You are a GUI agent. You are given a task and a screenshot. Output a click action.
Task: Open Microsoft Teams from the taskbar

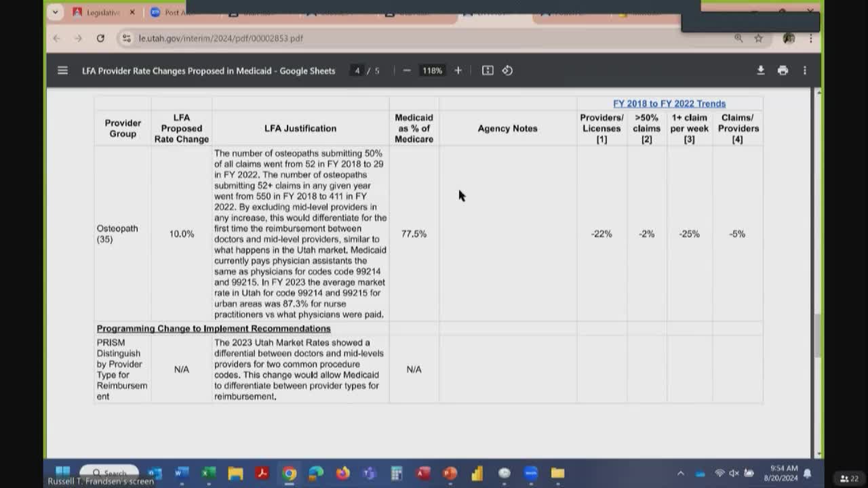pos(370,473)
